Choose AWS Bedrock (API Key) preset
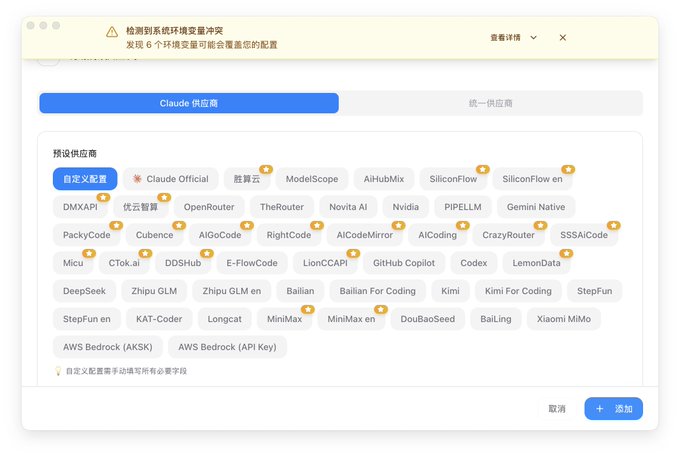 [227, 347]
